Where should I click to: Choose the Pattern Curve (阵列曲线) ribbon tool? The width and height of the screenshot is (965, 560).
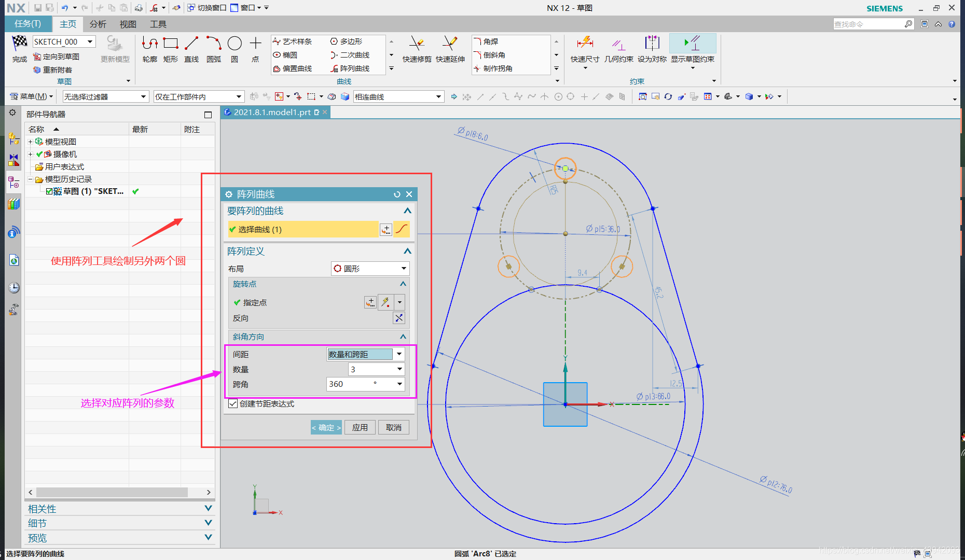click(x=350, y=68)
